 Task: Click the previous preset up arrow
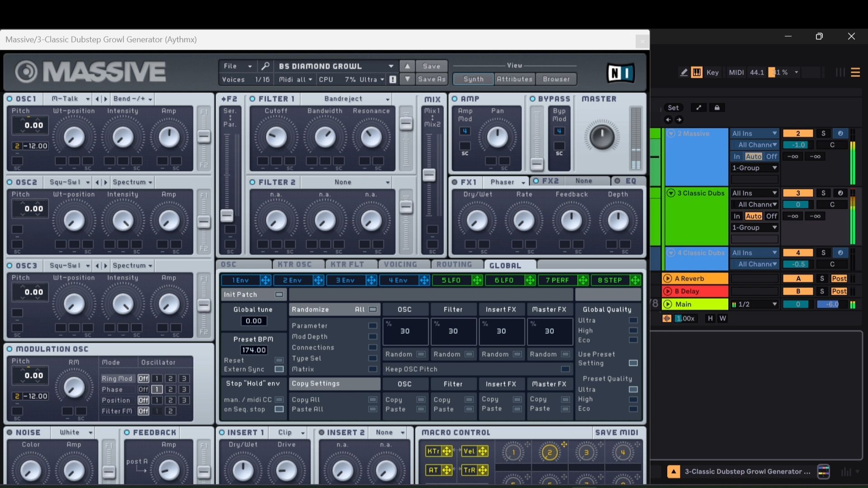[x=407, y=66]
